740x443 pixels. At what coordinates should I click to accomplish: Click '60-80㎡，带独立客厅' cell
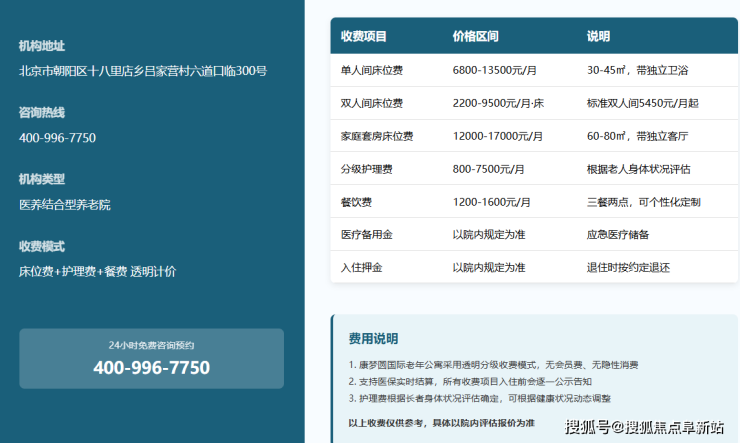(x=637, y=136)
